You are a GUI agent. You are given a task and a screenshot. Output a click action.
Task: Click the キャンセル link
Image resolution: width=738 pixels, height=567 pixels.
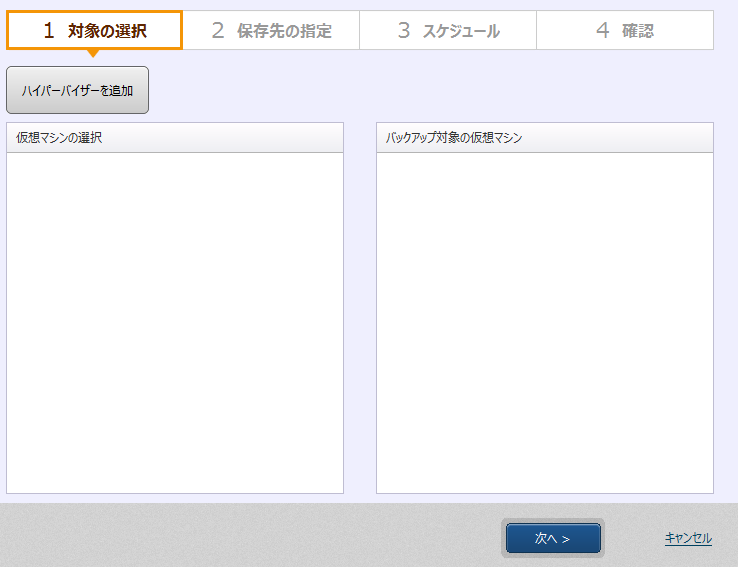pyautogui.click(x=688, y=538)
